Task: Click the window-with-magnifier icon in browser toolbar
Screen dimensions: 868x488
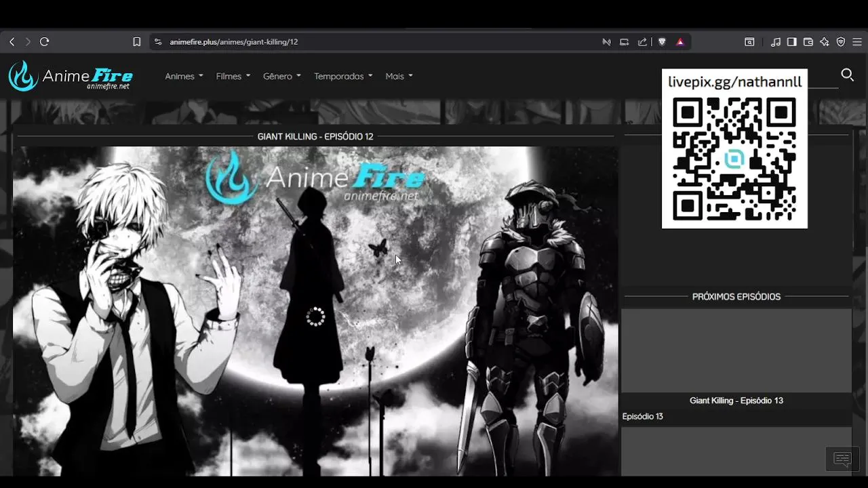Action: (x=749, y=41)
